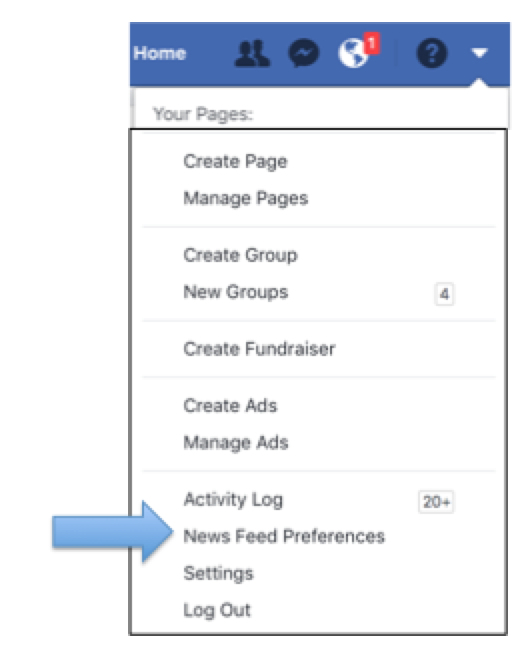Open News Feed Preferences
This screenshot has width=520, height=652.
[x=284, y=536]
